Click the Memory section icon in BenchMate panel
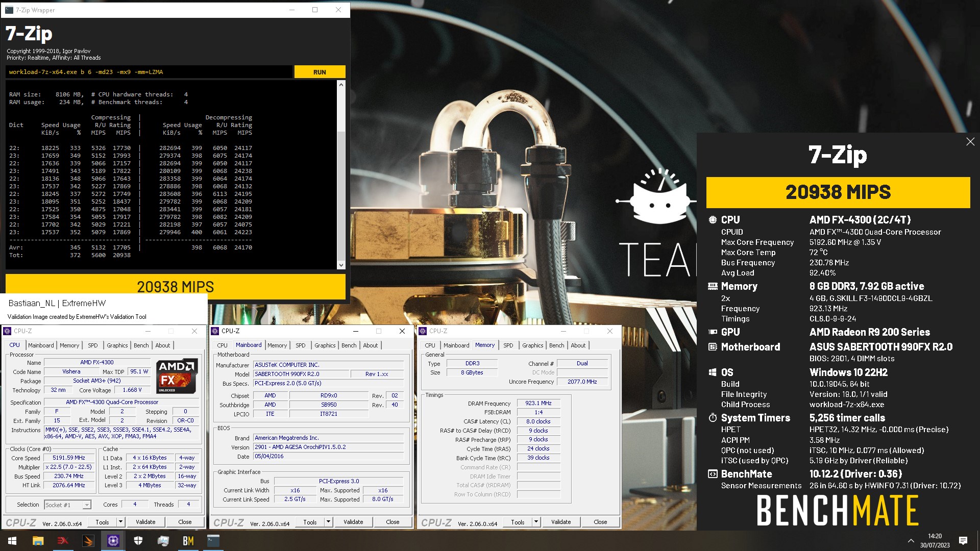The image size is (980, 551). tap(713, 286)
